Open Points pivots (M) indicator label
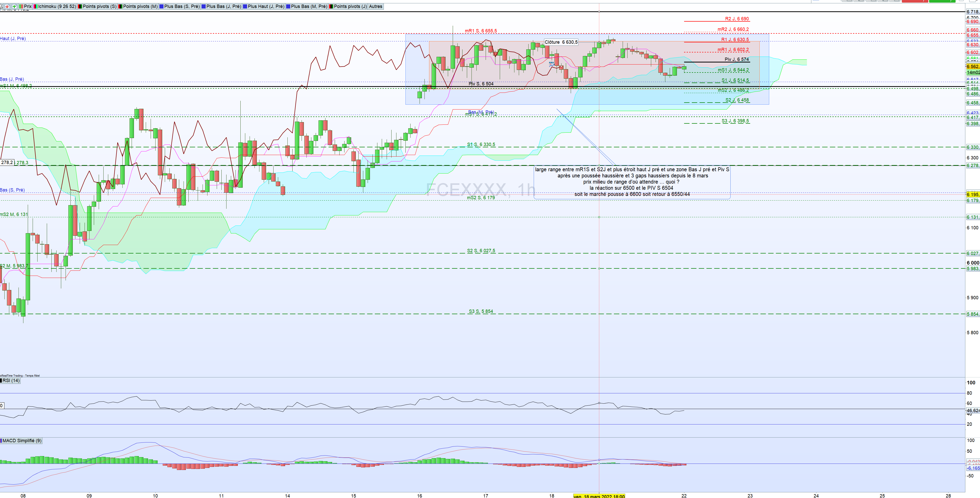 click(x=140, y=6)
